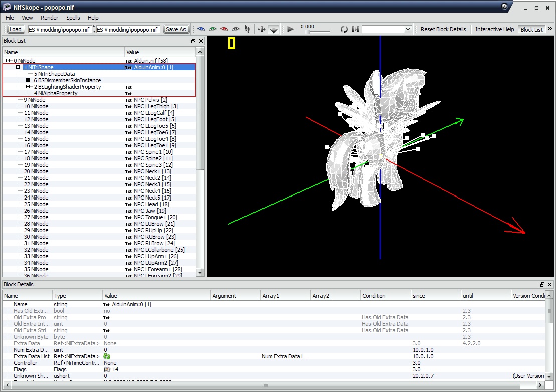Image resolution: width=556 pixels, height=392 pixels.
Task: Click the Condition column header in Block Details
Action: 386,296
